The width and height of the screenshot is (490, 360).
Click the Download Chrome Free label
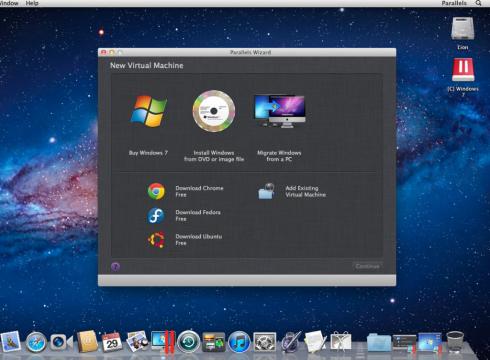[x=199, y=191]
